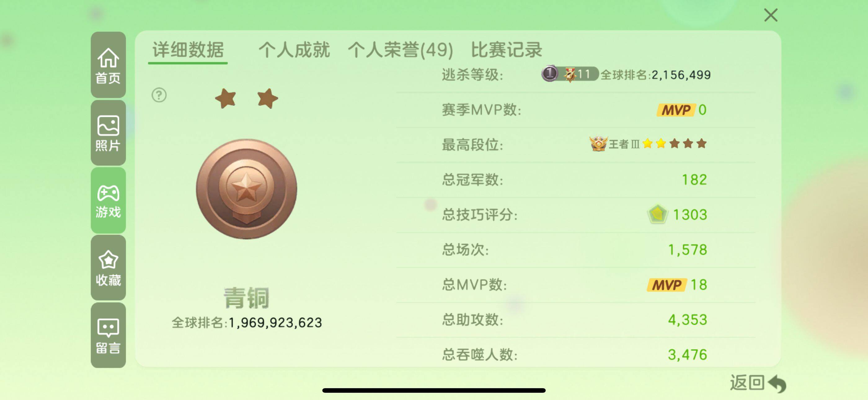Switch to the 个人成就 tab
Viewport: 868px width, 400px height.
(x=294, y=50)
